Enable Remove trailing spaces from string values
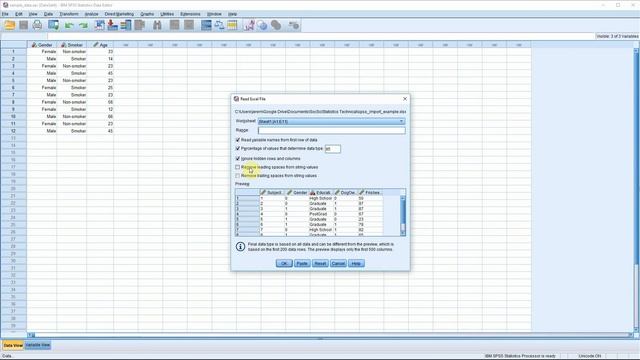Screen dimensions: 640x360 (238, 176)
